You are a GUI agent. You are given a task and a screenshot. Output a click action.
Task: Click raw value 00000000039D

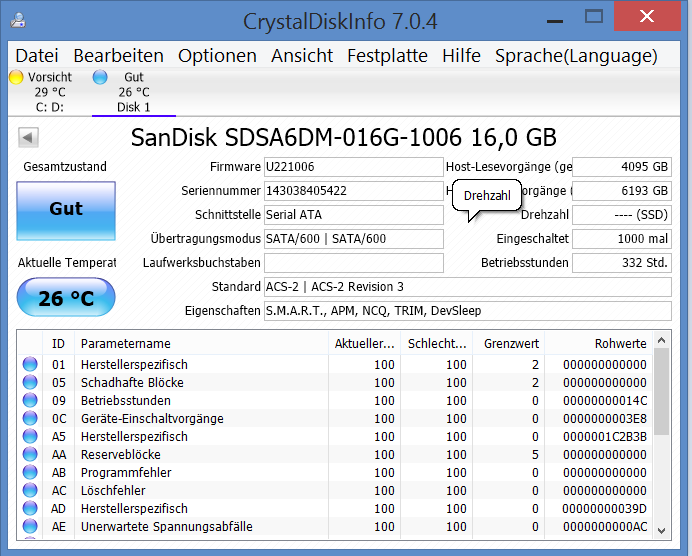(605, 508)
